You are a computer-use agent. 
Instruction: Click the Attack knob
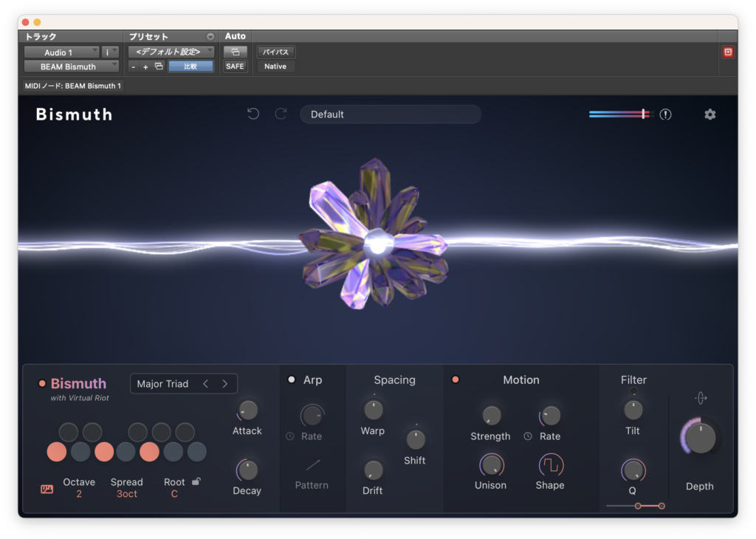[248, 411]
